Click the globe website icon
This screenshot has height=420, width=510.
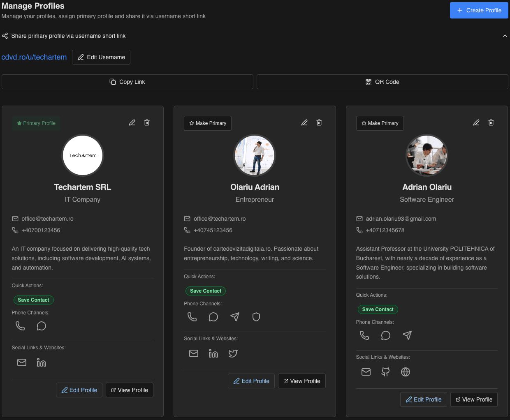(x=406, y=372)
